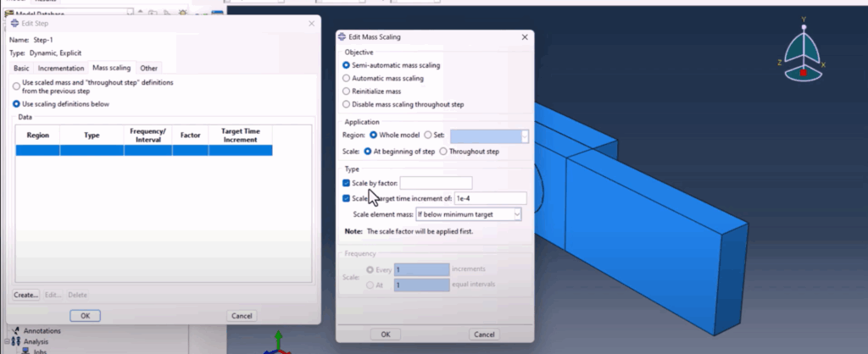Click the Edit Step dialog title icon
The width and height of the screenshot is (868, 354).
pyautogui.click(x=15, y=24)
